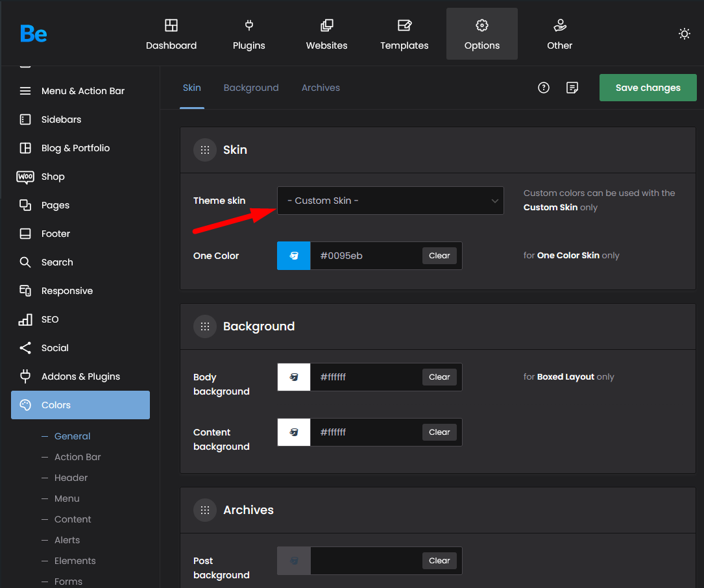This screenshot has height=588, width=704.
Task: Click the Background section drag handle
Action: [205, 326]
